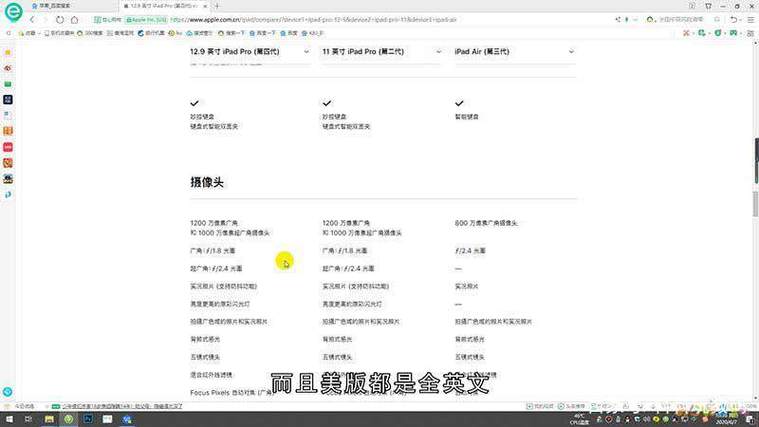
Task: Click the apple.com.cn address bar
Action: tap(314, 20)
